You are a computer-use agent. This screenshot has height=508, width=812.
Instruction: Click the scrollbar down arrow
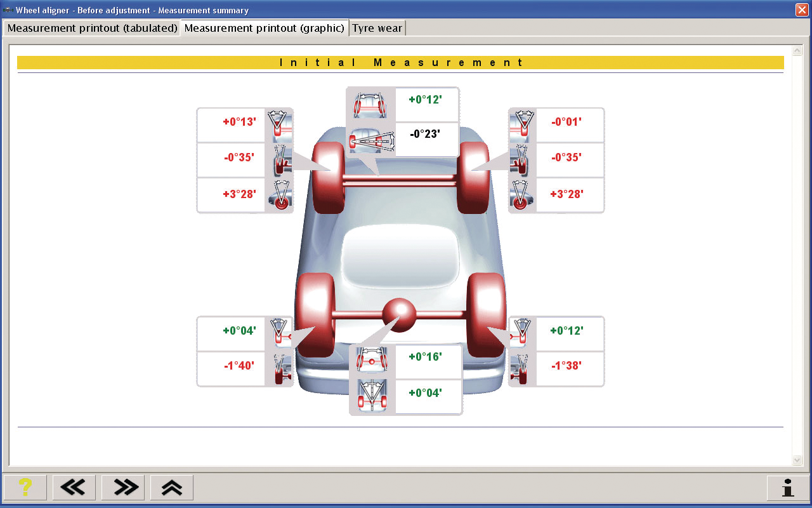click(x=797, y=460)
